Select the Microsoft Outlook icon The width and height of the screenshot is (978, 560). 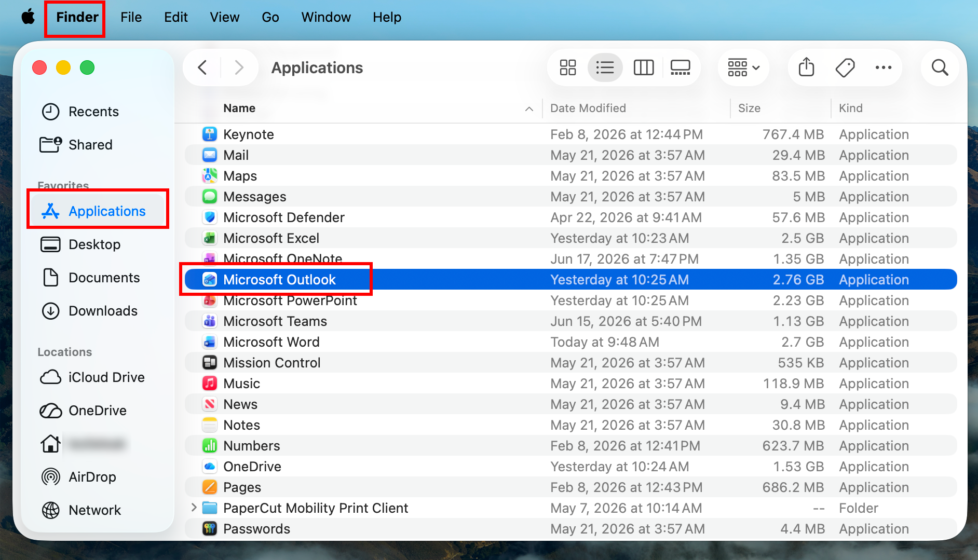pos(209,279)
